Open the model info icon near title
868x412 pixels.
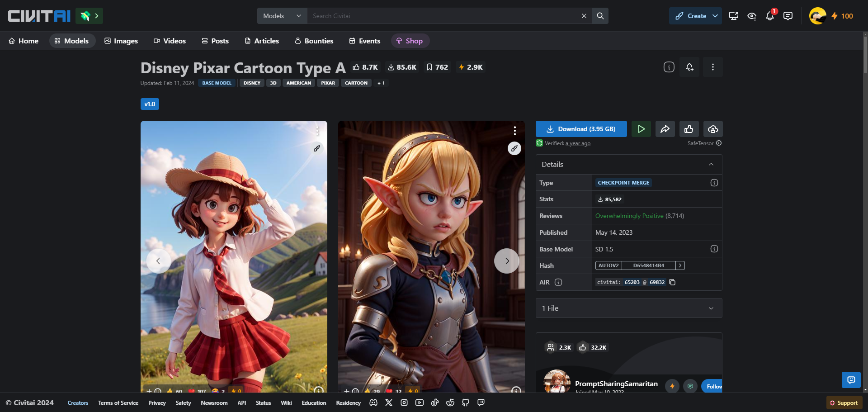[669, 67]
